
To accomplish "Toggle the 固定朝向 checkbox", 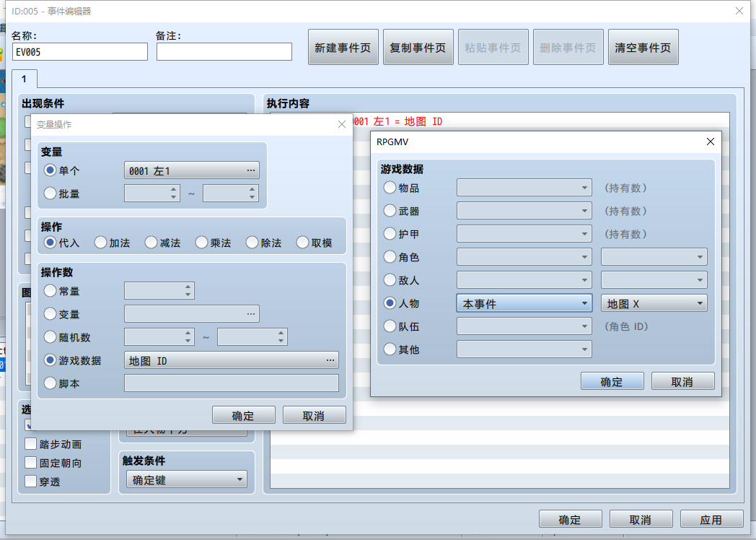I will coord(30,462).
